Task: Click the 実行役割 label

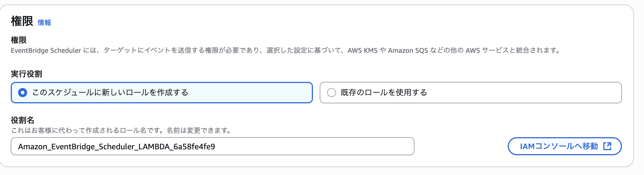Action: click(26, 74)
